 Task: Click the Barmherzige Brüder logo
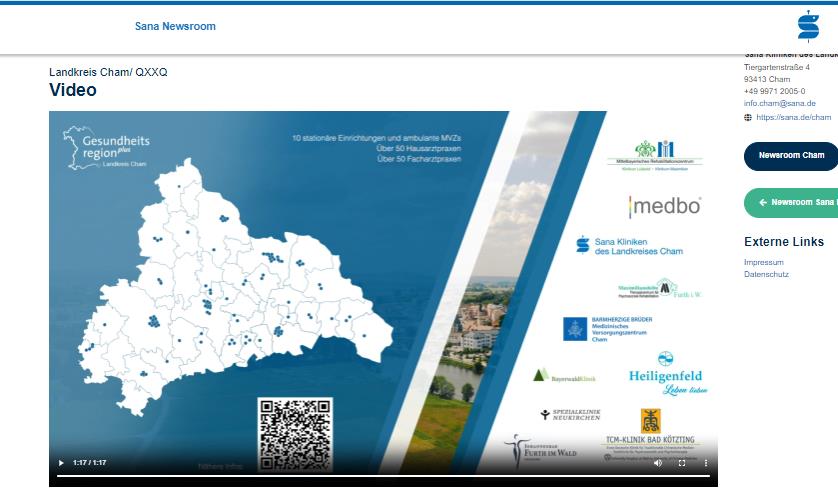point(608,329)
